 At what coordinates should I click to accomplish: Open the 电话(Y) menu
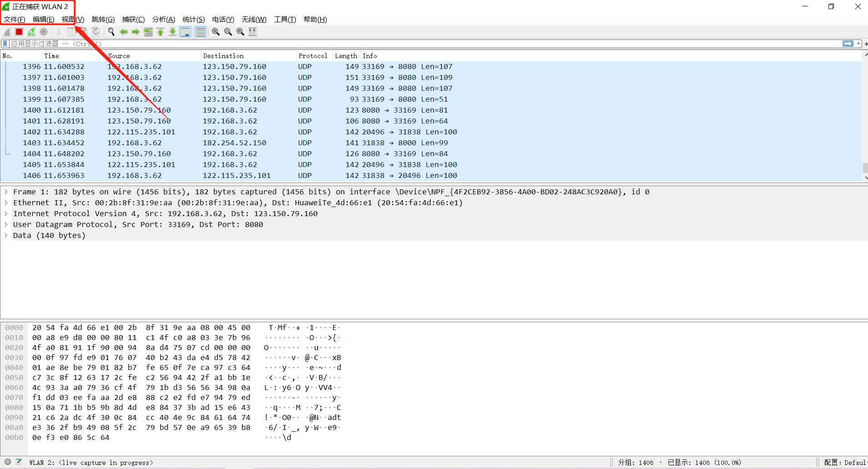point(223,19)
